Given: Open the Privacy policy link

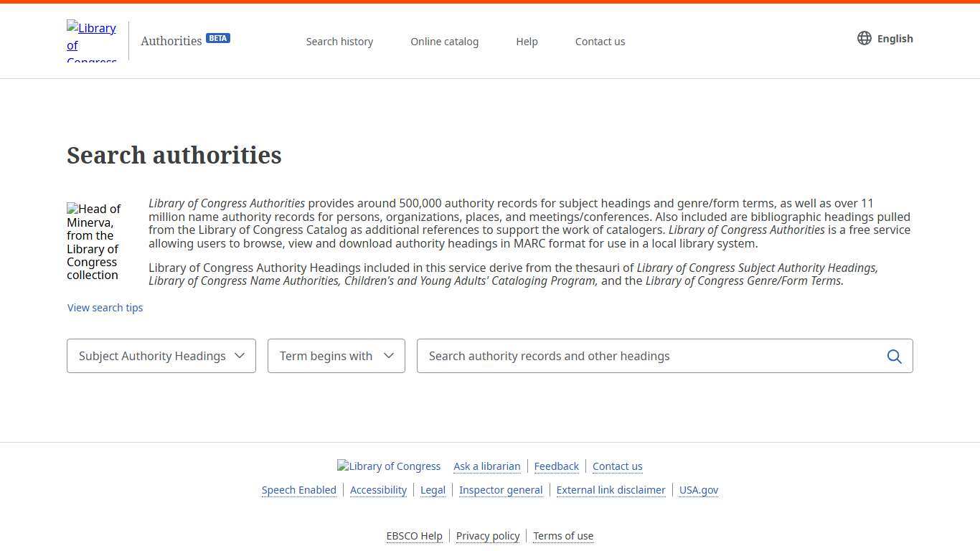Looking at the screenshot, I should [x=488, y=536].
